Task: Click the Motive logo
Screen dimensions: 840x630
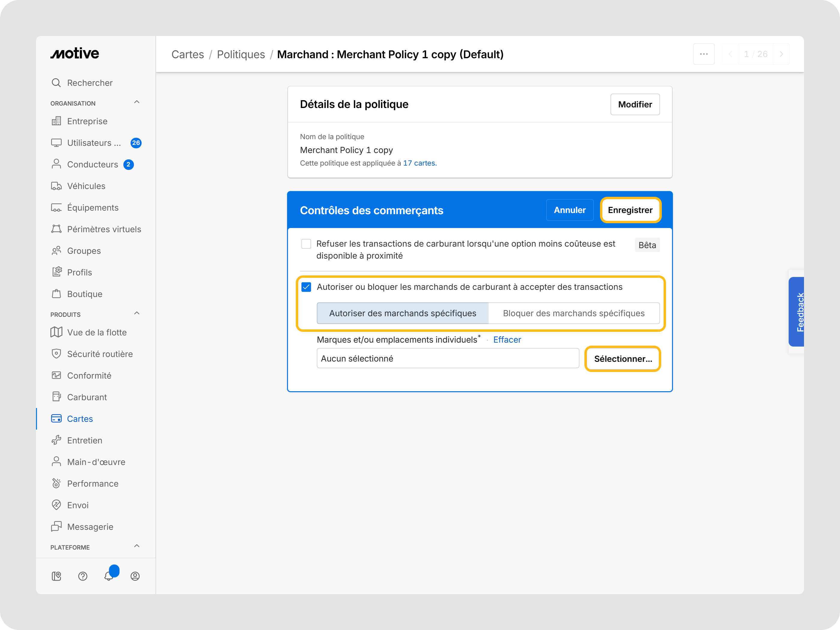Action: pos(75,53)
